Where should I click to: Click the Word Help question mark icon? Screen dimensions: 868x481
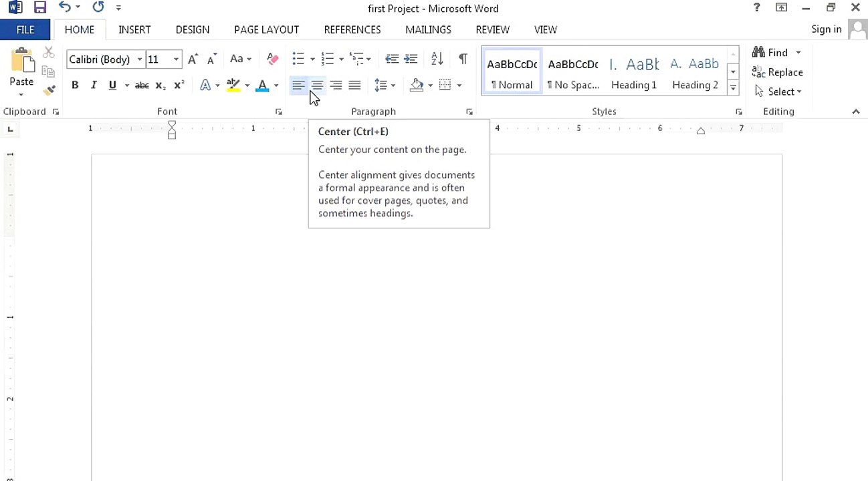click(x=756, y=8)
